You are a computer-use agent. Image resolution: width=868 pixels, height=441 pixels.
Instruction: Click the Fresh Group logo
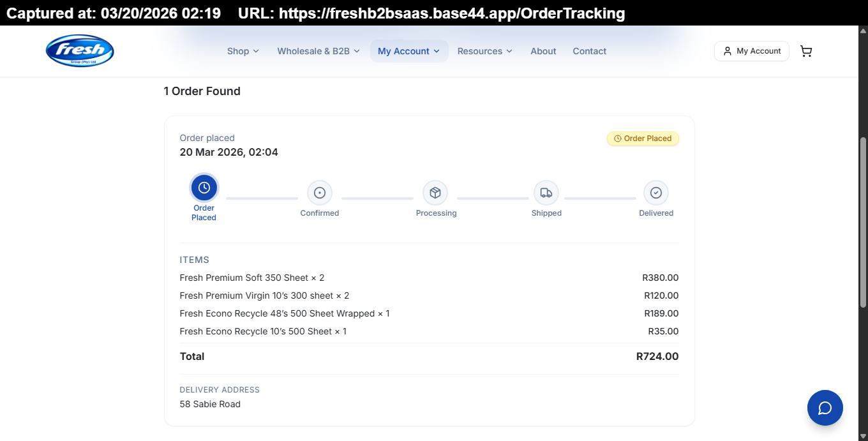(x=80, y=50)
